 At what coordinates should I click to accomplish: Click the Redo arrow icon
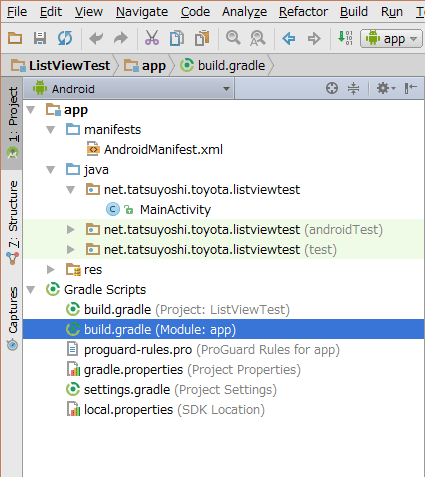121,38
